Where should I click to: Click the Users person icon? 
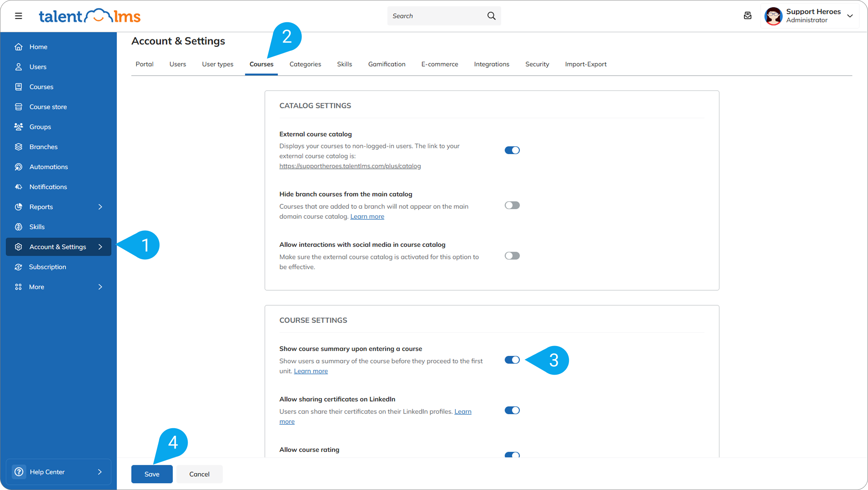point(18,67)
